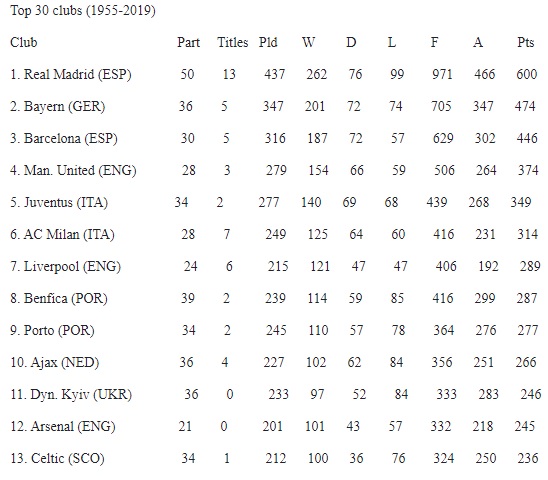Click the 'Top 30 clubs (1955-2019)' heading
The height and width of the screenshot is (480, 548).
coord(83,10)
